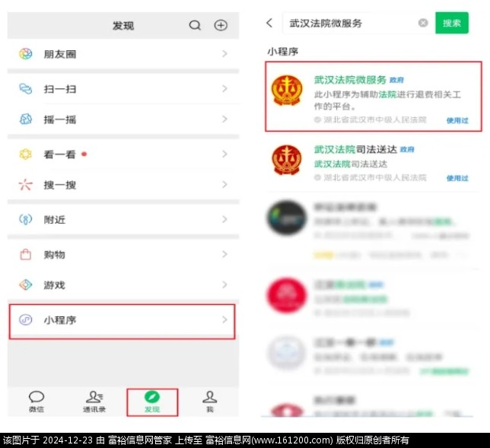The height and width of the screenshot is (448, 490).
Task: Open 摇一摇 row chevron
Action: click(224, 119)
